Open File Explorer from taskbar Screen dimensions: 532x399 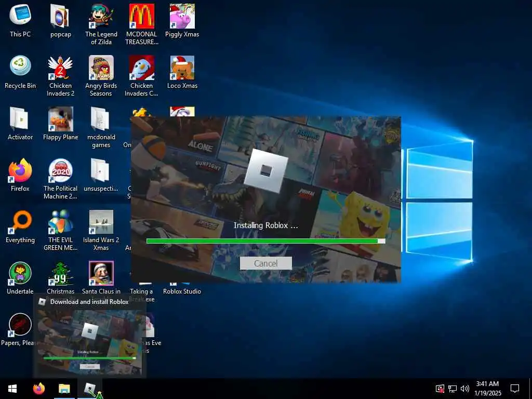64,389
